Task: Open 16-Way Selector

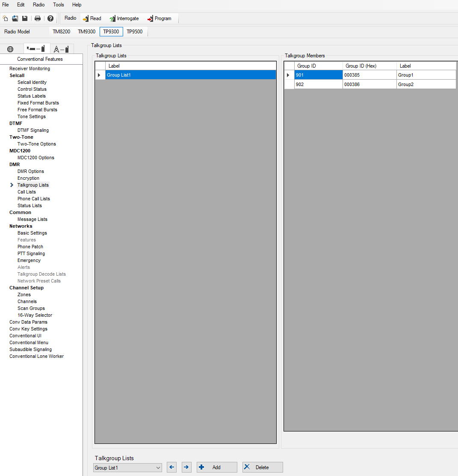Action: pos(35,315)
